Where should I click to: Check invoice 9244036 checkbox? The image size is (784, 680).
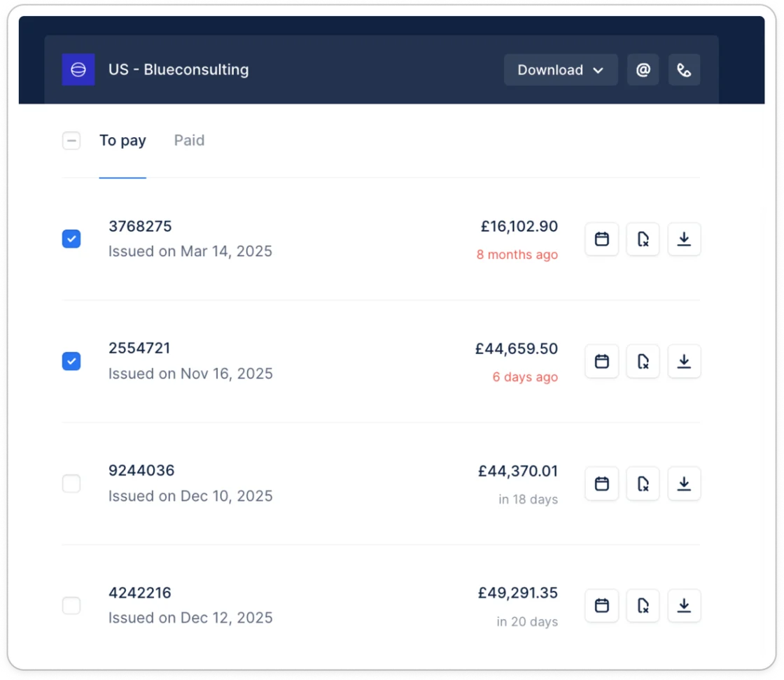point(71,483)
